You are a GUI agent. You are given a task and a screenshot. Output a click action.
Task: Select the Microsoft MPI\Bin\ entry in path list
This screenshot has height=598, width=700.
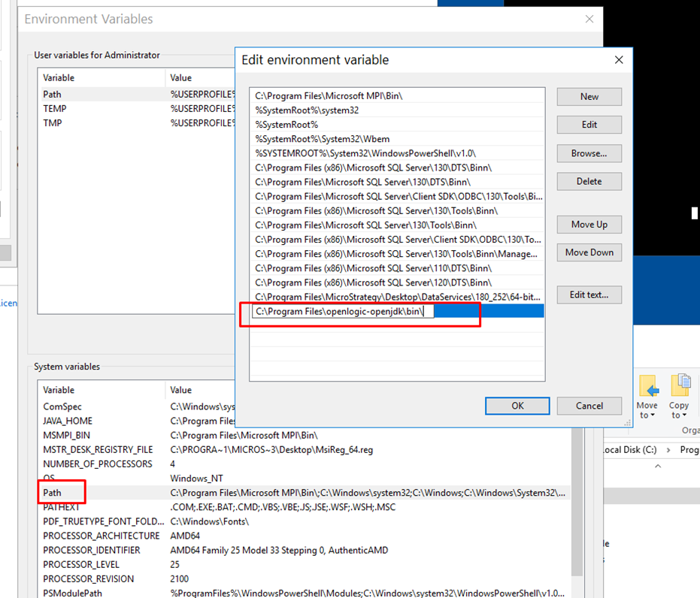tap(397, 96)
